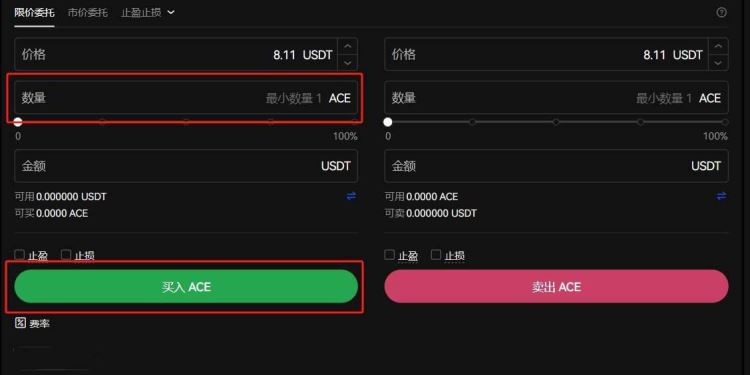
Task: Tick 止损 checkbox on sell side
Action: (x=436, y=254)
